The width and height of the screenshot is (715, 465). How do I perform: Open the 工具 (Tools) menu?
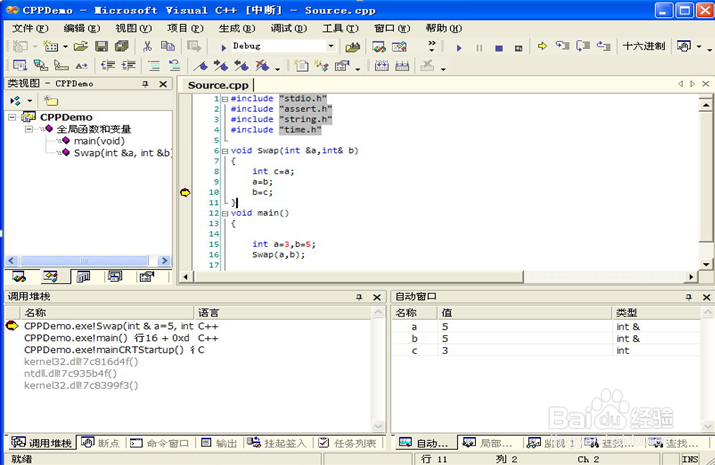(x=340, y=28)
